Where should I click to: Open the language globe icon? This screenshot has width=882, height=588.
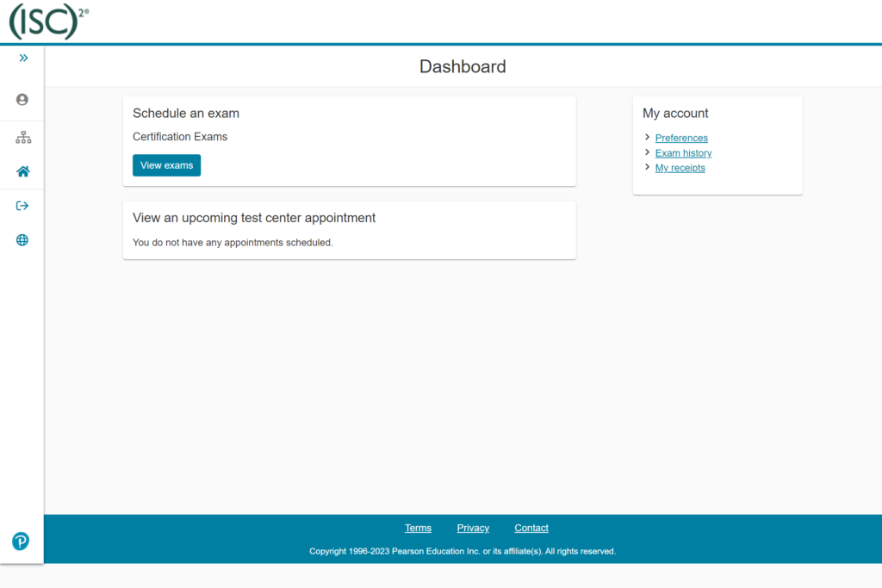point(22,240)
